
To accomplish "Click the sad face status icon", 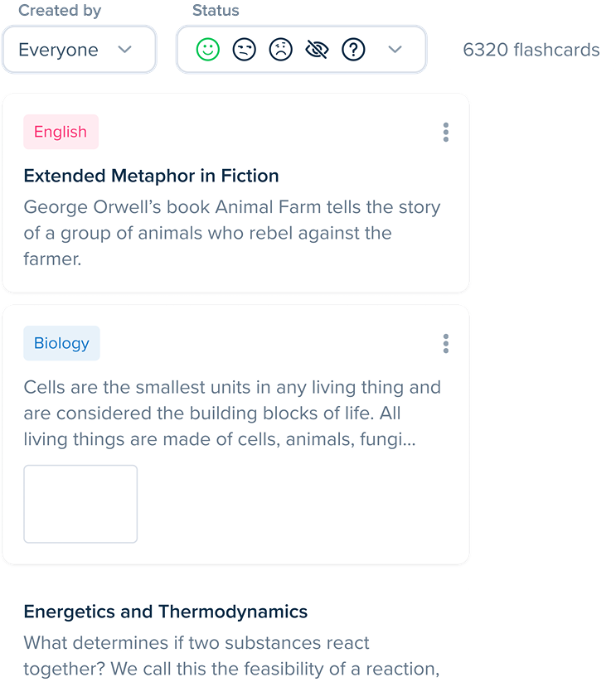I will coord(280,50).
